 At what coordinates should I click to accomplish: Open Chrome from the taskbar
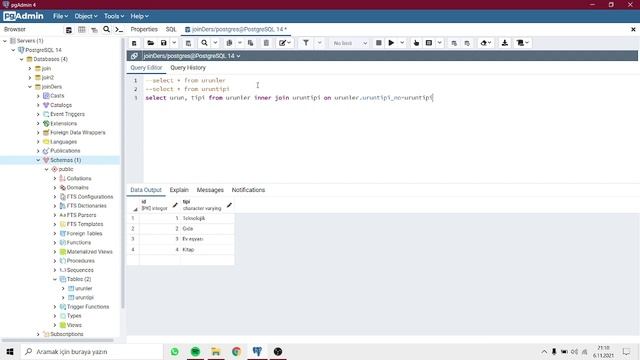(x=236, y=351)
